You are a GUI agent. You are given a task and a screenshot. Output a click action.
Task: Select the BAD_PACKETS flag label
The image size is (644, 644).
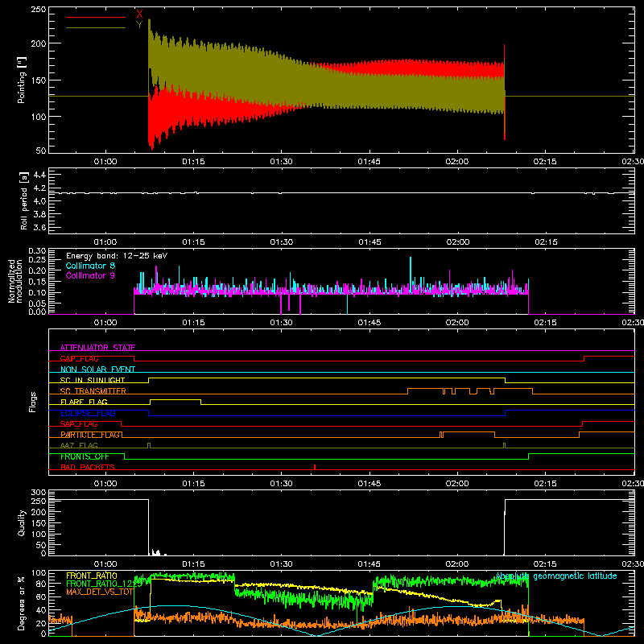pyautogui.click(x=88, y=467)
